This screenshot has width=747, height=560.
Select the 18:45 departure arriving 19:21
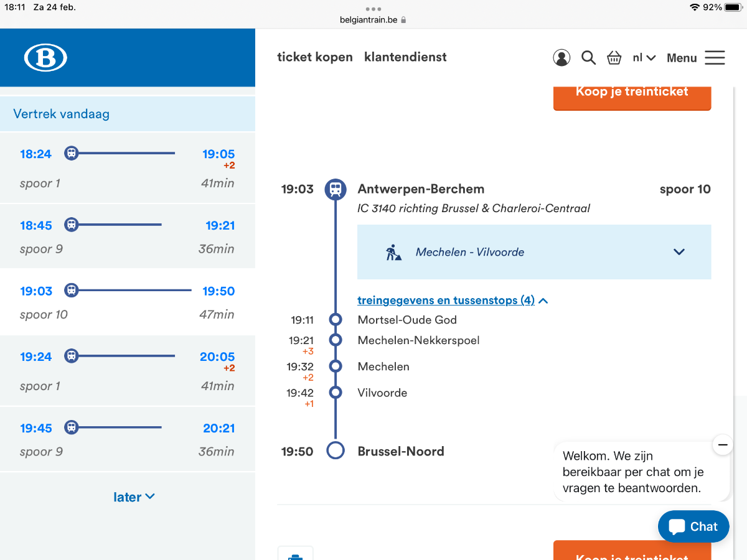(x=127, y=236)
